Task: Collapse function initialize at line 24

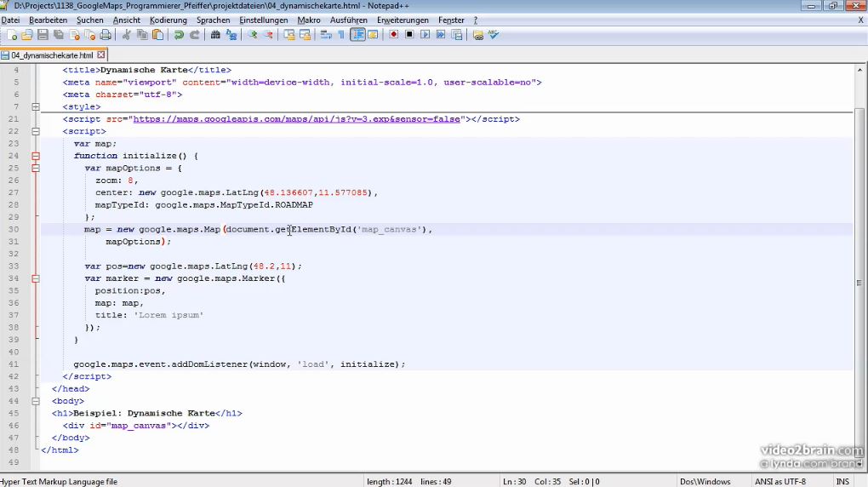Action: click(x=36, y=156)
